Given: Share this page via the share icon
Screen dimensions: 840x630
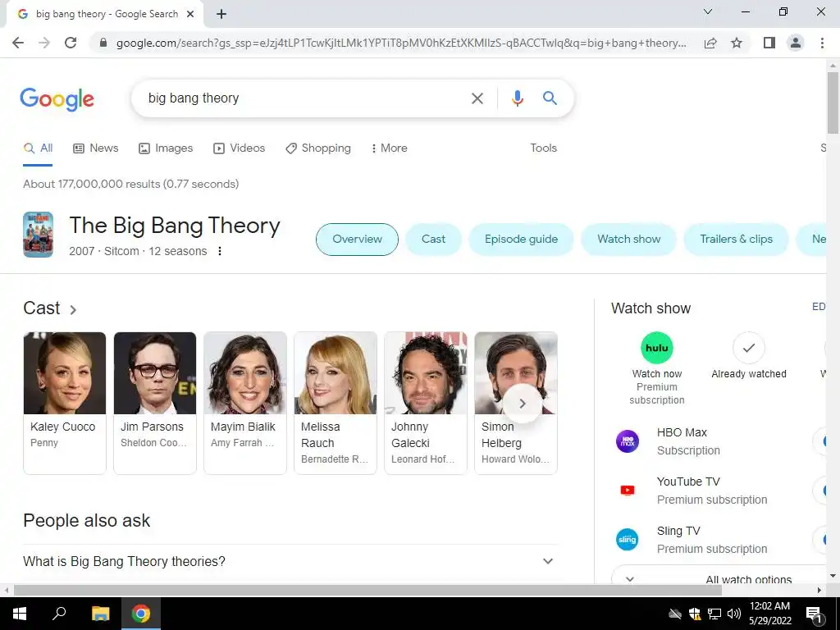Looking at the screenshot, I should pos(710,43).
